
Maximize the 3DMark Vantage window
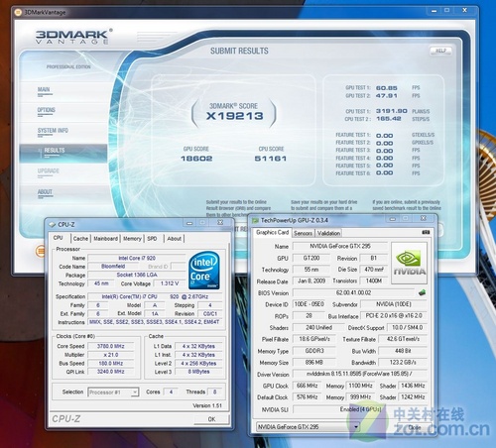pyautogui.click(x=446, y=11)
